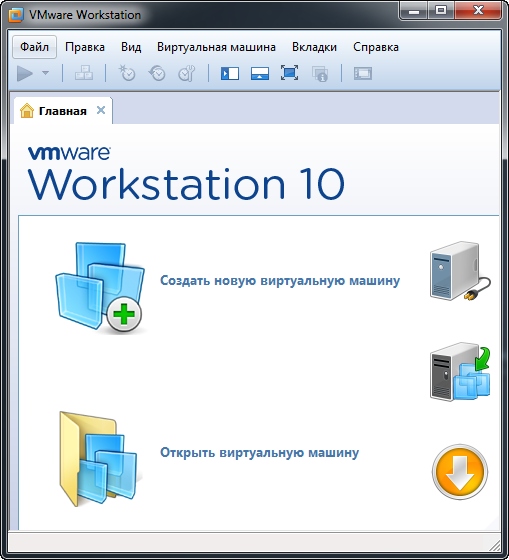This screenshot has height=560, width=509.
Task: Click the open virtual machine folder icon
Action: point(98,459)
